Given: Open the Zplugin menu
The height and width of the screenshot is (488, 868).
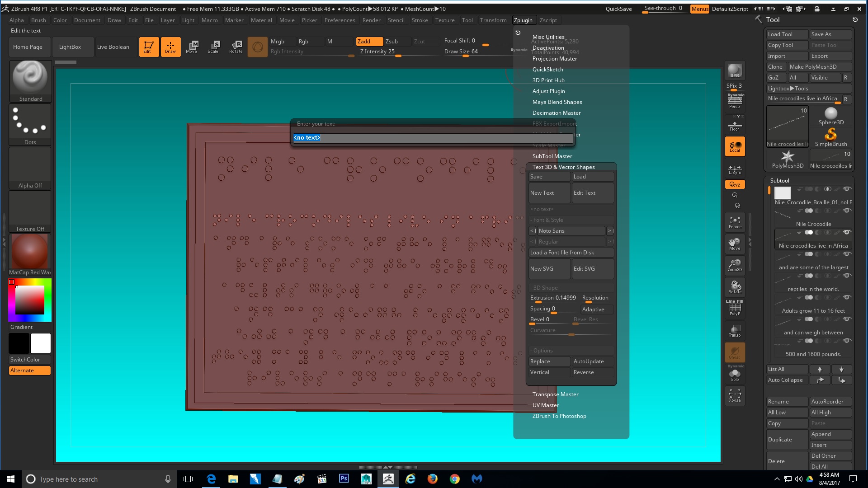Looking at the screenshot, I should (523, 20).
